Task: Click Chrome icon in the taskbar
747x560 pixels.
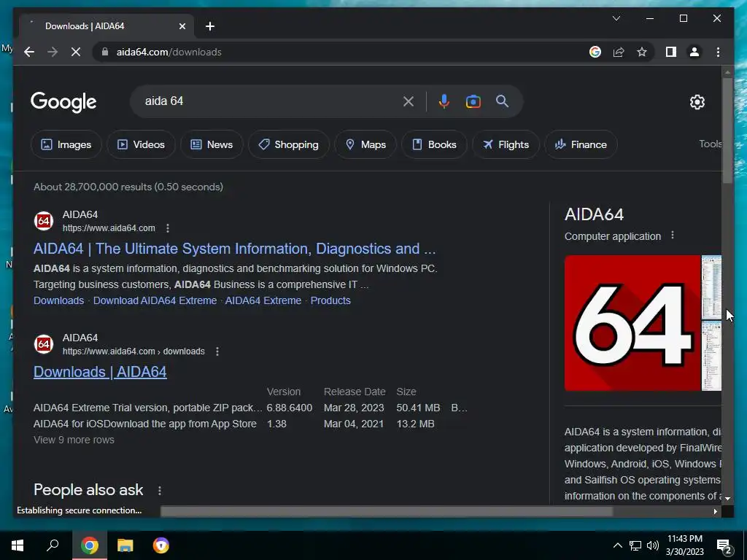Action: pyautogui.click(x=90, y=545)
